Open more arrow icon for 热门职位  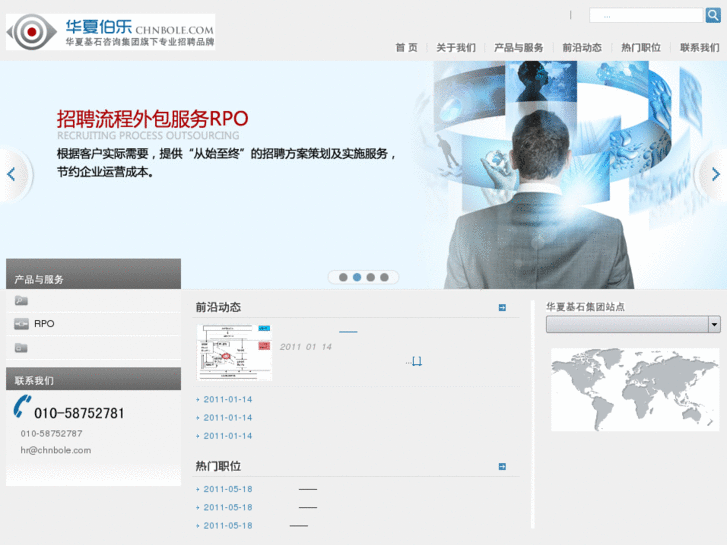click(502, 467)
